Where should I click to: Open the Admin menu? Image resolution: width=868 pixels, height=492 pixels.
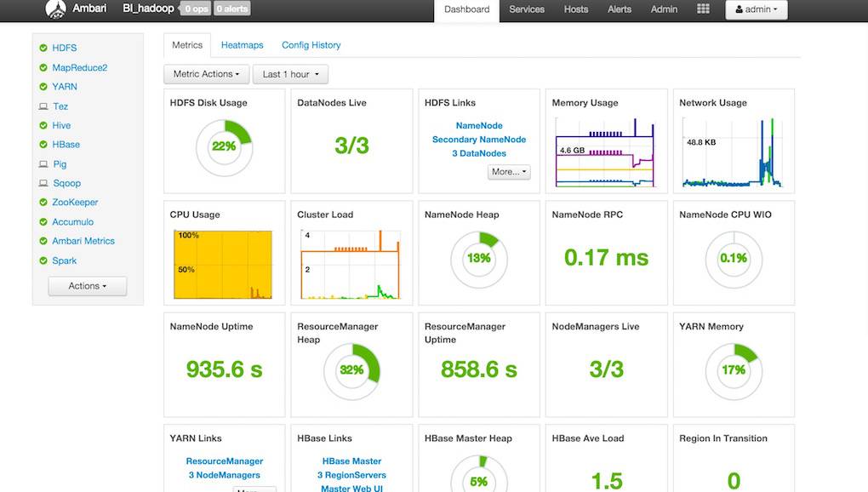(664, 9)
